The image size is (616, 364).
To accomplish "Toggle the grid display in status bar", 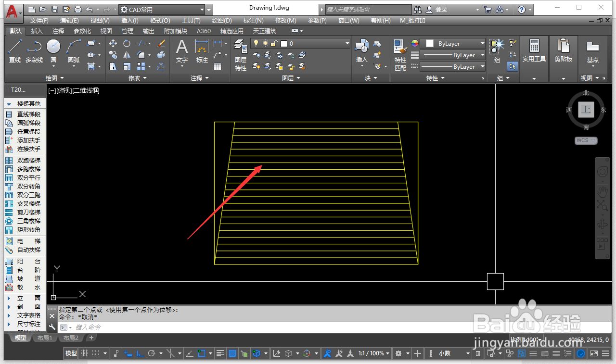I will (84, 353).
